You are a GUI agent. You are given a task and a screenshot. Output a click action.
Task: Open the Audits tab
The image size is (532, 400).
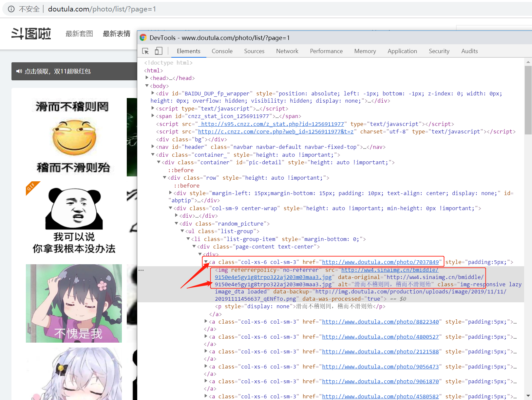point(469,51)
